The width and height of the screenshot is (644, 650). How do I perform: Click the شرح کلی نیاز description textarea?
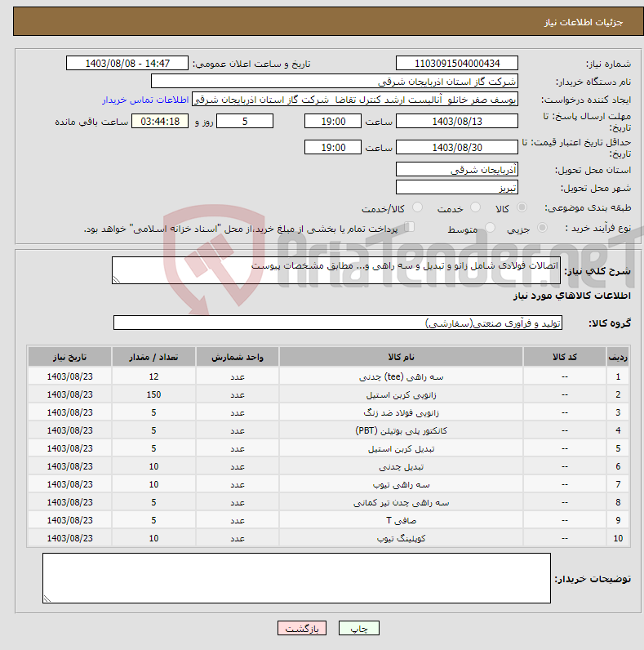tap(336, 270)
